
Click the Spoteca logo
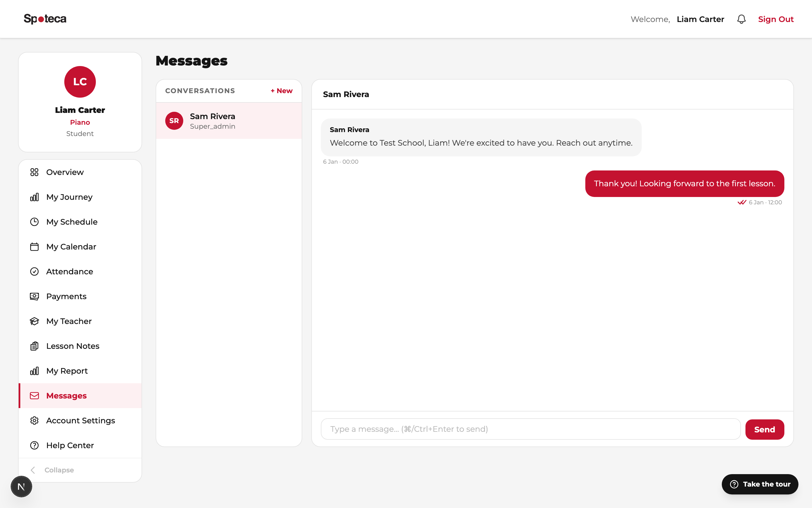[x=45, y=19]
